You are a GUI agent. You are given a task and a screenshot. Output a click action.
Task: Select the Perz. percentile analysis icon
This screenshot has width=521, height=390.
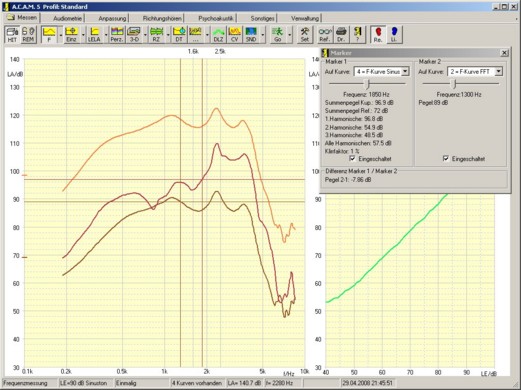117,35
